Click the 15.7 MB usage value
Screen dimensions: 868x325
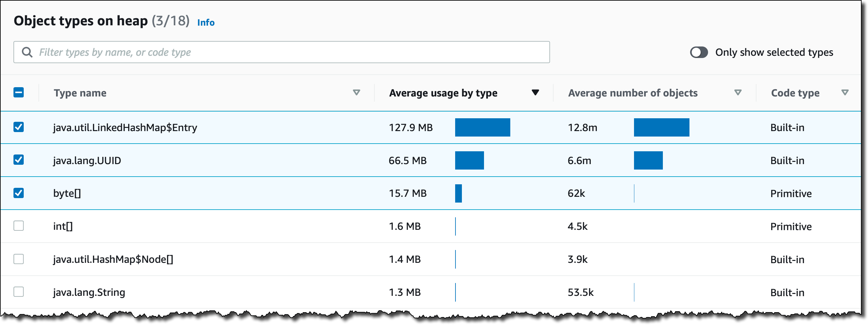408,193
